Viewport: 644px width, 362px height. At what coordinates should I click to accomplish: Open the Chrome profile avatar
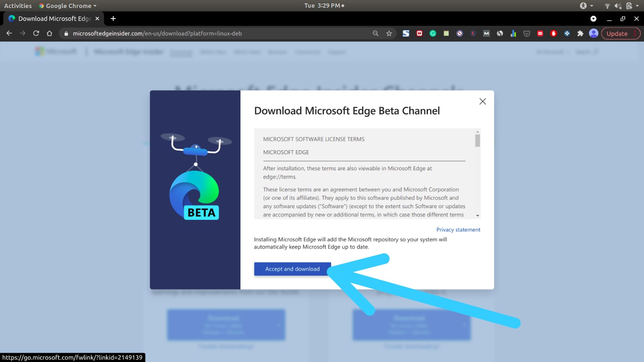(x=594, y=33)
